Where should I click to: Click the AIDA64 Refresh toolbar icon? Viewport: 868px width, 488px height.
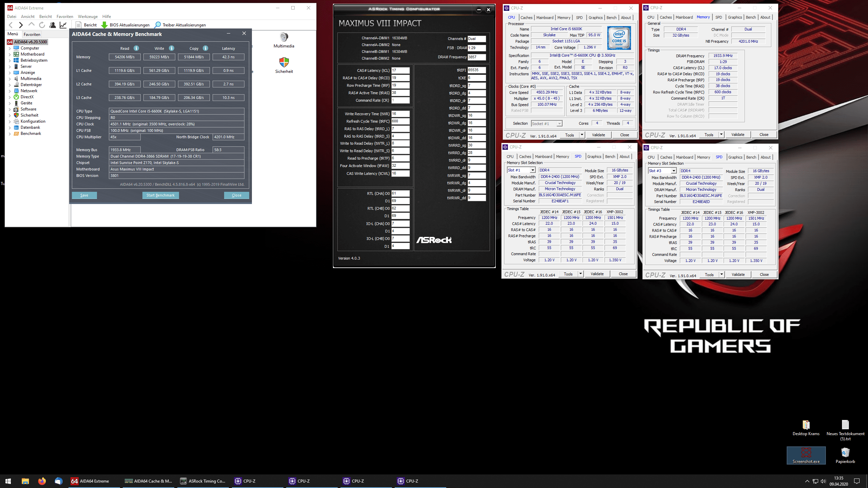42,25
